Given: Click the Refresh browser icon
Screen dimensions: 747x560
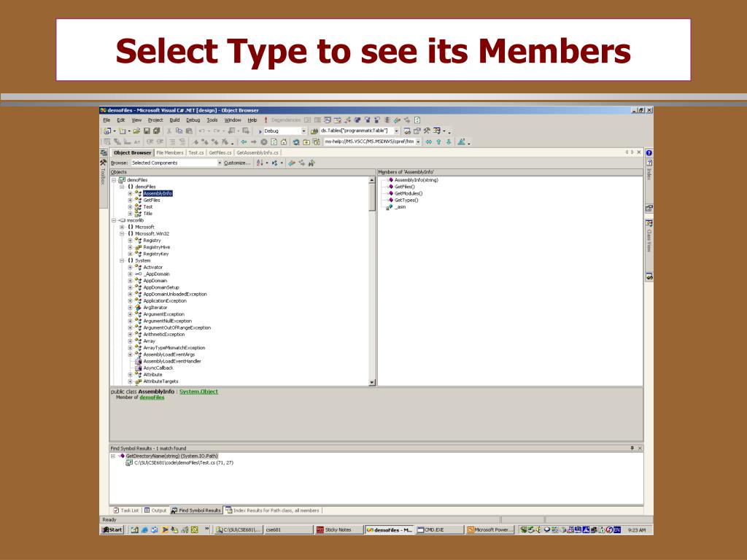Looking at the screenshot, I should [x=274, y=142].
